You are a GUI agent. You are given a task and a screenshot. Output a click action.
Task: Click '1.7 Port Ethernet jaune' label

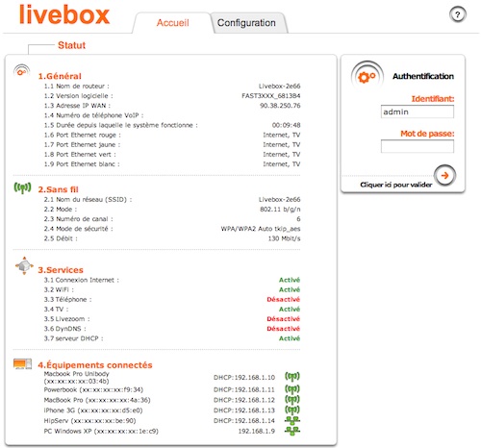(82, 144)
